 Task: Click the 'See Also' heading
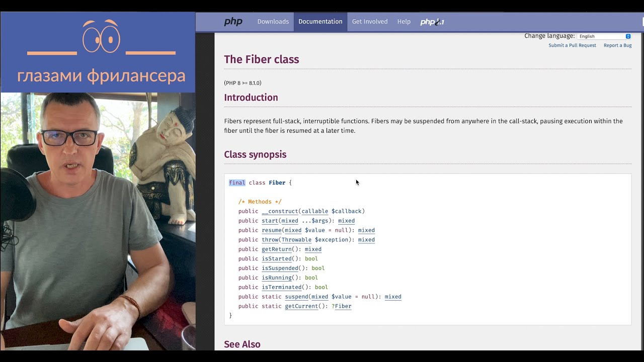pyautogui.click(x=242, y=344)
